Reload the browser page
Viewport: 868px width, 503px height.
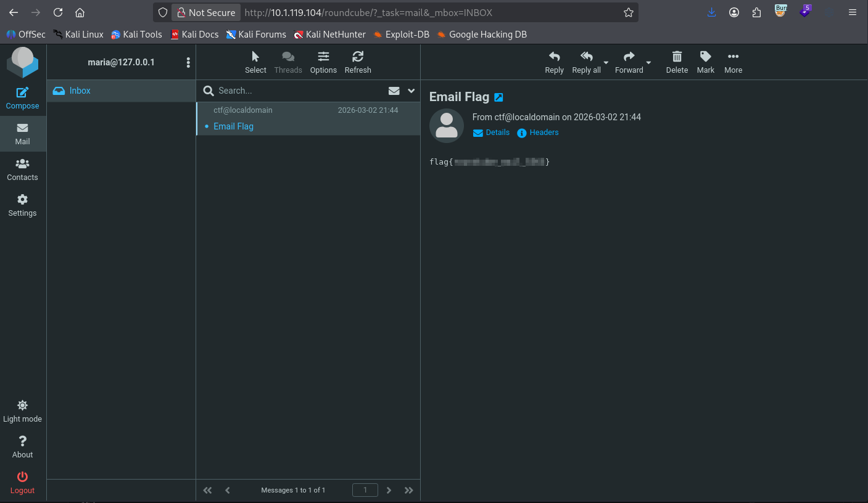58,12
